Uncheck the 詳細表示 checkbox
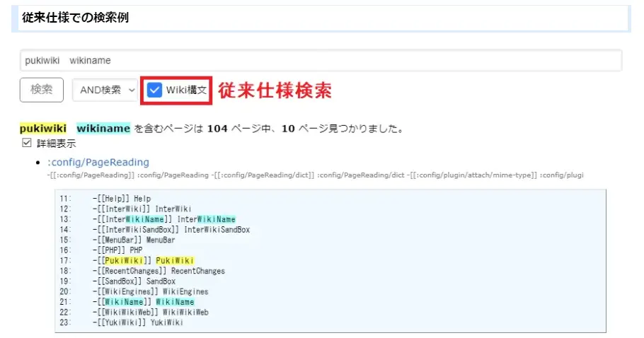The width and height of the screenshot is (644, 338). [x=27, y=143]
